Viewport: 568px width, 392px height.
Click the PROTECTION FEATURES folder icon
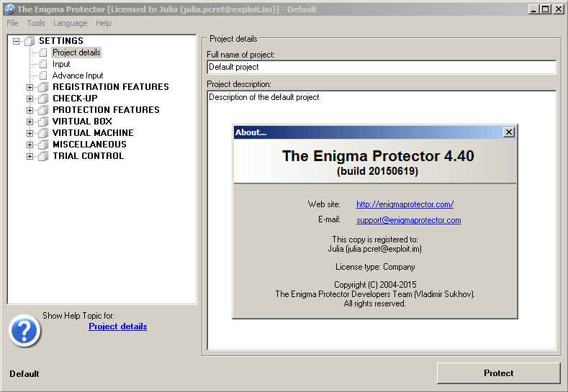click(43, 110)
